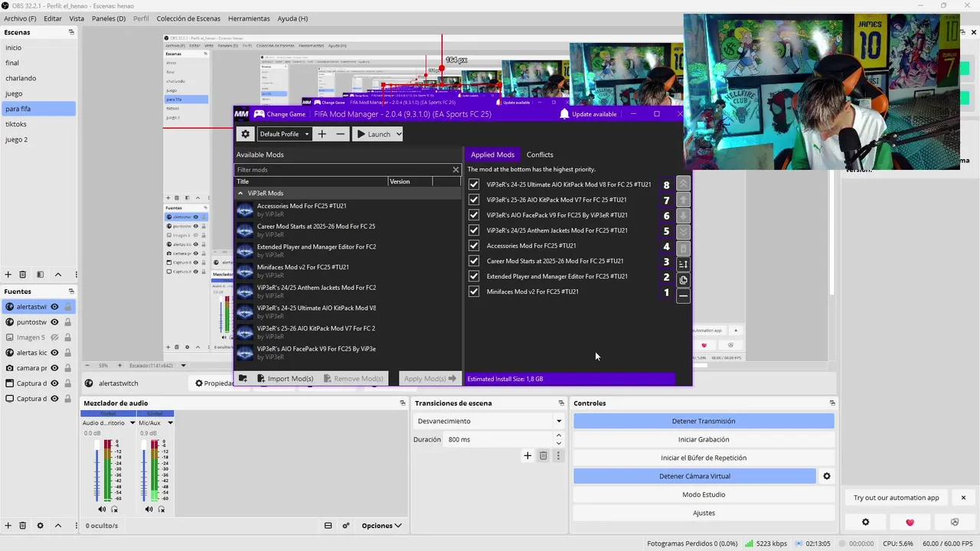Viewport: 980px width, 551px height.
Task: Open the Herramientas menu
Action: [249, 18]
